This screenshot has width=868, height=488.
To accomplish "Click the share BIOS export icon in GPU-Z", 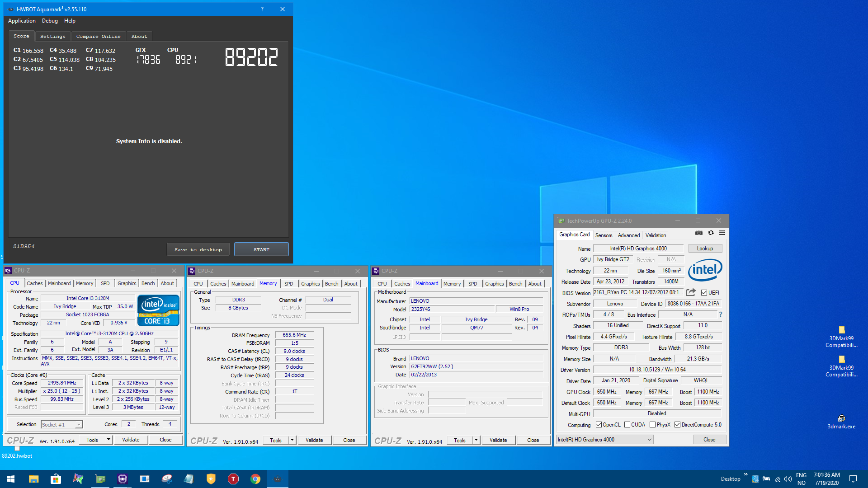I will [691, 292].
